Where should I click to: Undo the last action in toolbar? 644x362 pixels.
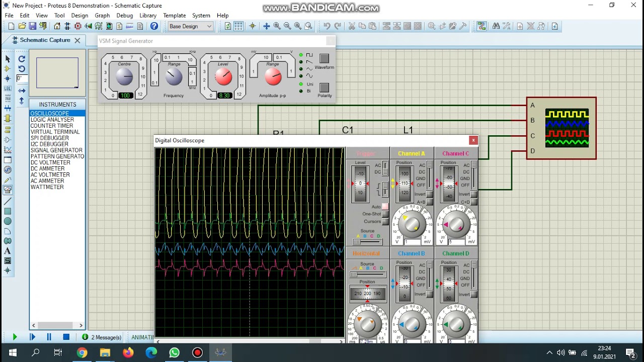tap(327, 26)
